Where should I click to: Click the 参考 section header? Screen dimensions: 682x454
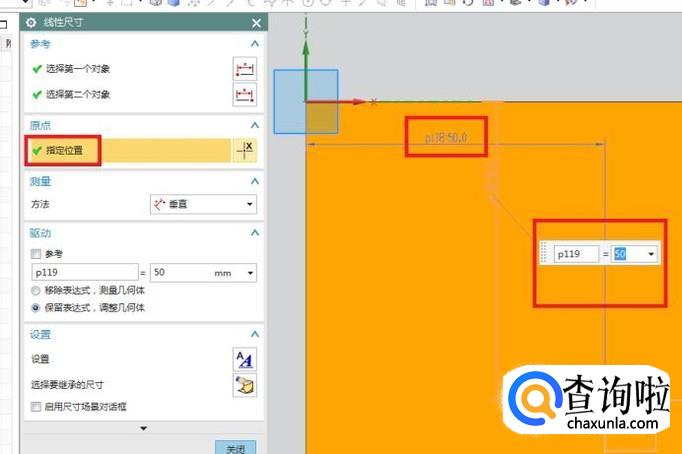coord(40,44)
